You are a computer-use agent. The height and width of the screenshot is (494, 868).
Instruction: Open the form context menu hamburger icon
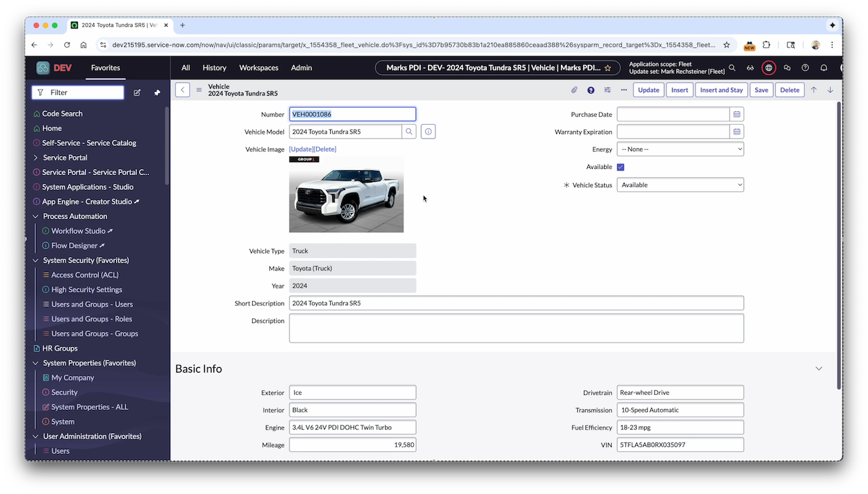tap(199, 90)
